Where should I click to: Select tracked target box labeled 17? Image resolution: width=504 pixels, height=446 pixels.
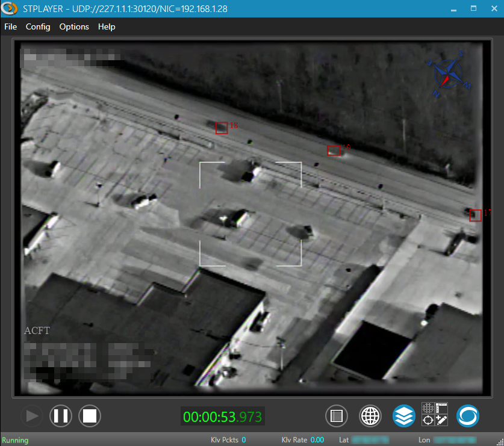tap(476, 215)
